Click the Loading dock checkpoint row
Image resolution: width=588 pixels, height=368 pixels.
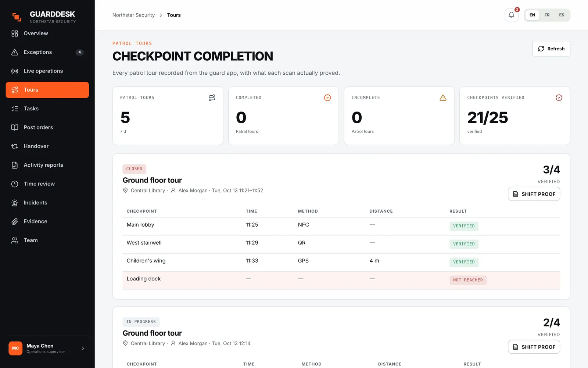tap(341, 280)
